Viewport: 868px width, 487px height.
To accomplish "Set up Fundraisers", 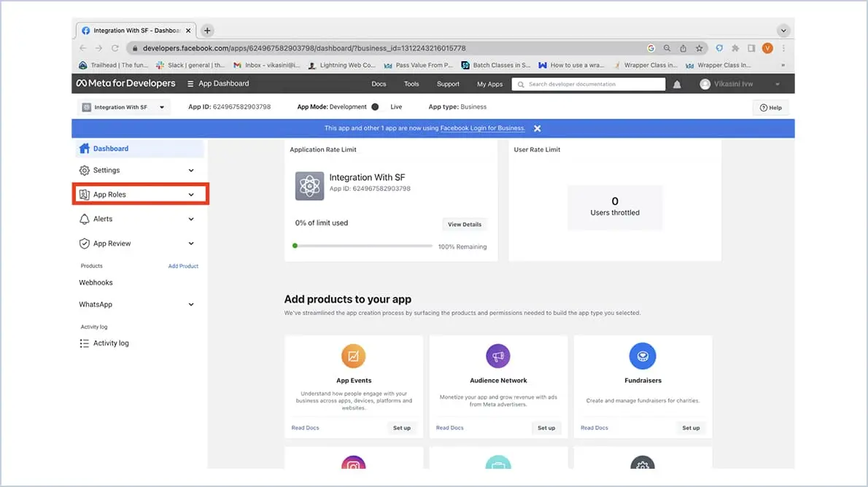I will [x=691, y=428].
